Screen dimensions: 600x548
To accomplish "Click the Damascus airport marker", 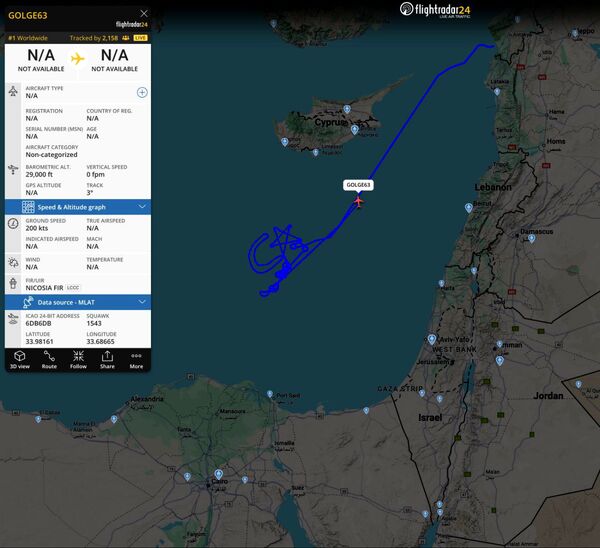I will tap(532, 239).
